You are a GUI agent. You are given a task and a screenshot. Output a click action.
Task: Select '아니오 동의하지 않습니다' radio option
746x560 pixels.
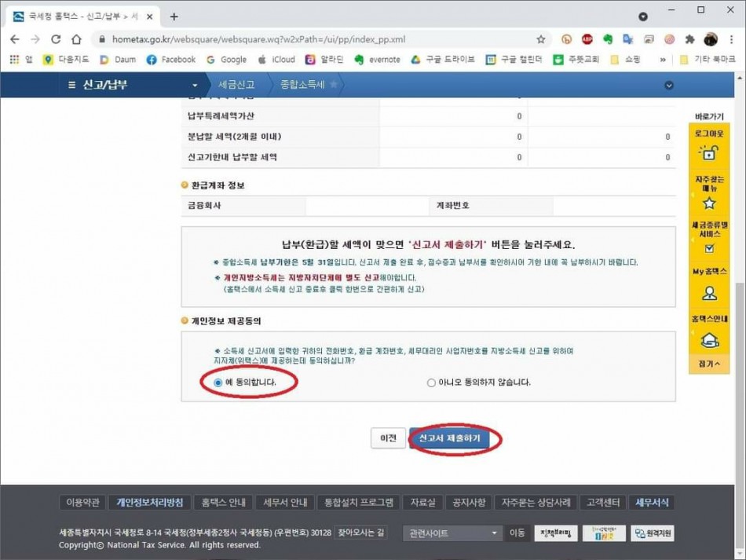[x=431, y=382]
